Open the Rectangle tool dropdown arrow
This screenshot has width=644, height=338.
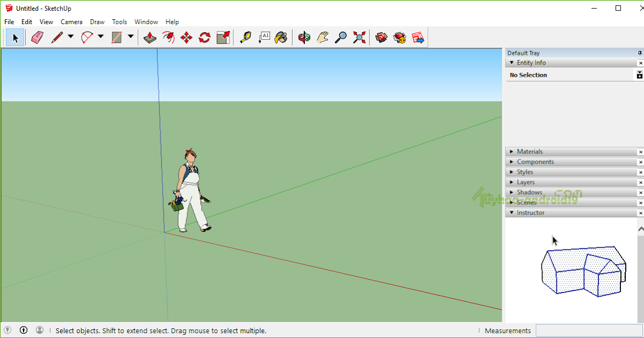(130, 37)
